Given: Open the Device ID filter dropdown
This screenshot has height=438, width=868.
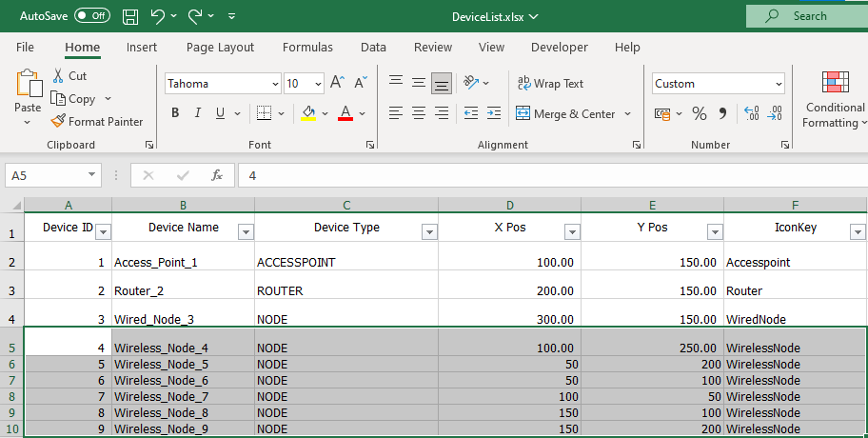Looking at the screenshot, I should point(103,232).
